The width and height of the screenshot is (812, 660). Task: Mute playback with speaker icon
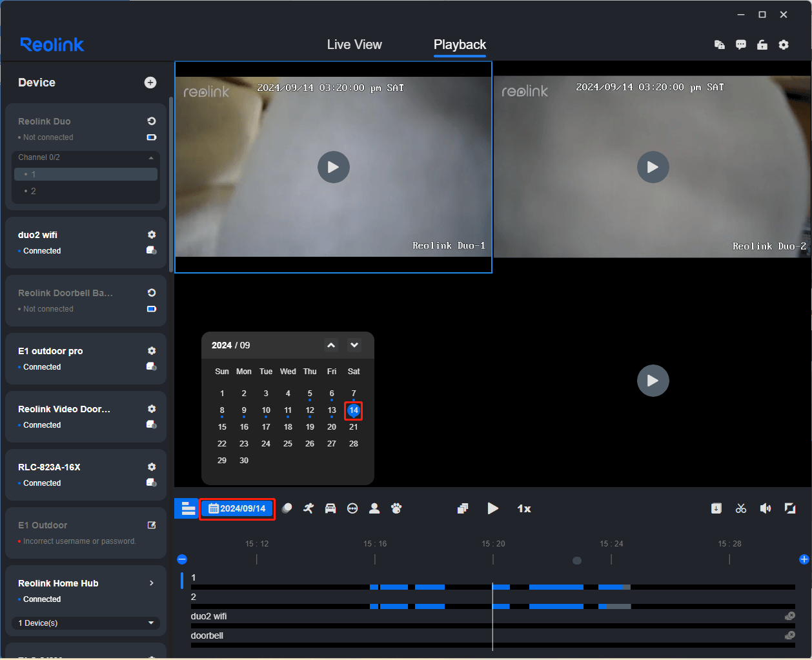[x=766, y=508]
